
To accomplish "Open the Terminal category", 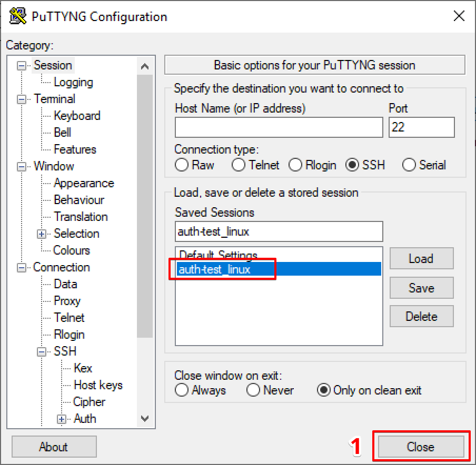I will (x=54, y=99).
